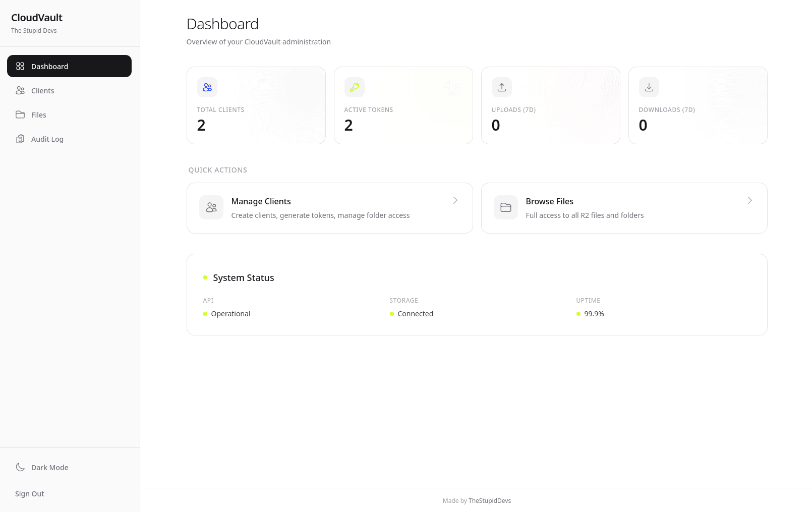Click the '99.9%' uptime value

pyautogui.click(x=594, y=314)
